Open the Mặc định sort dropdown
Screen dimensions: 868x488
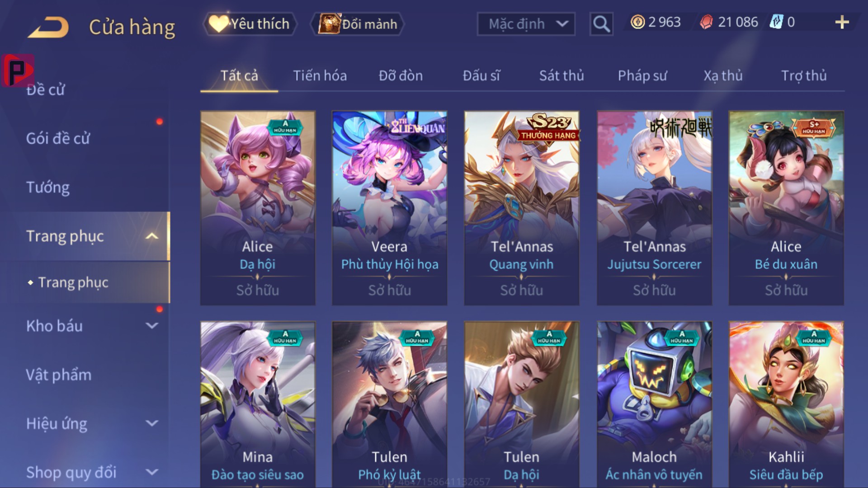[526, 23]
